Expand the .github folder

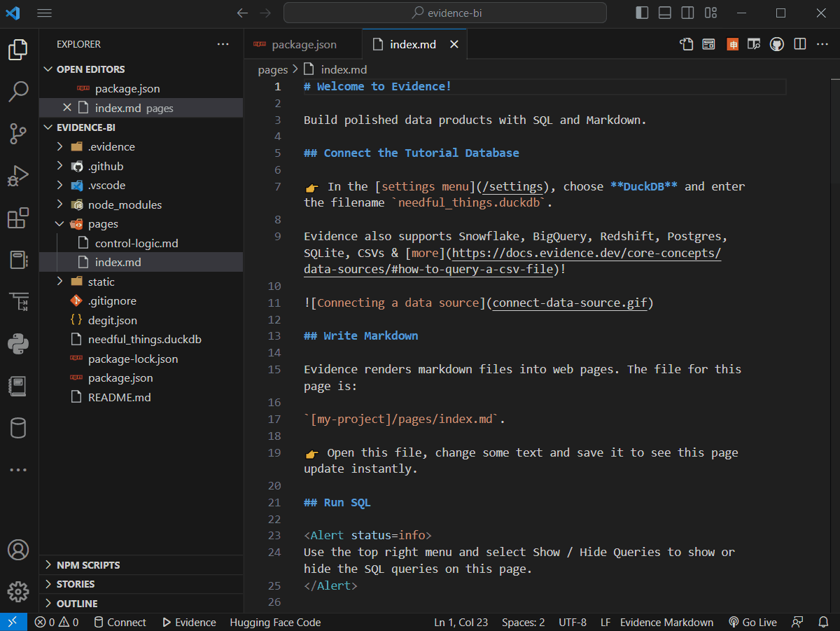pos(61,166)
